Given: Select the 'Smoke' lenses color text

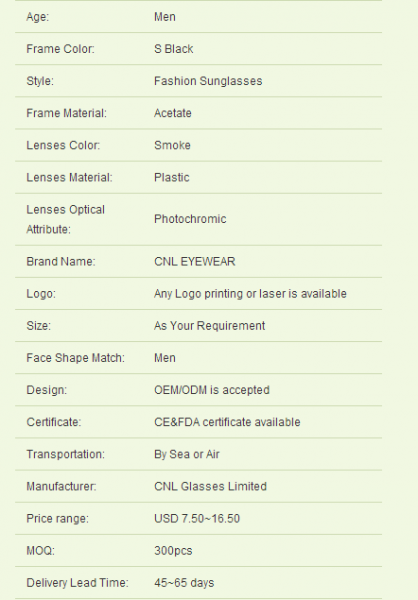Looking at the screenshot, I should [172, 145].
